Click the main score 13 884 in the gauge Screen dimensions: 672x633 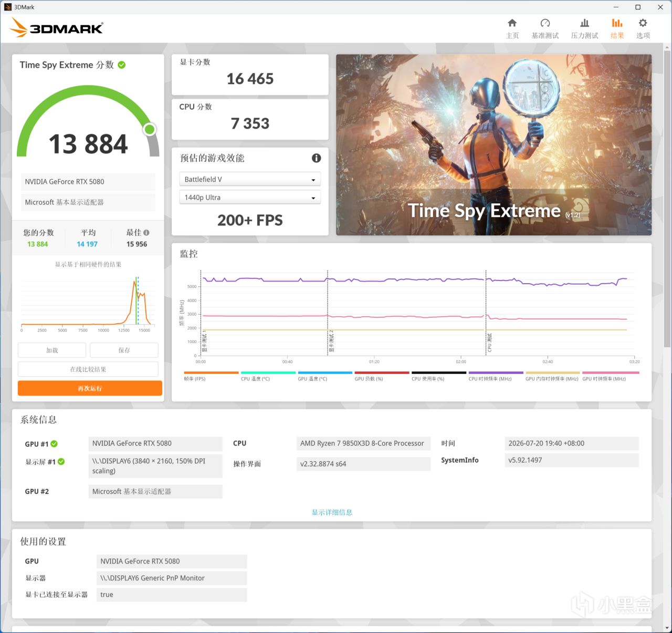[x=88, y=144]
